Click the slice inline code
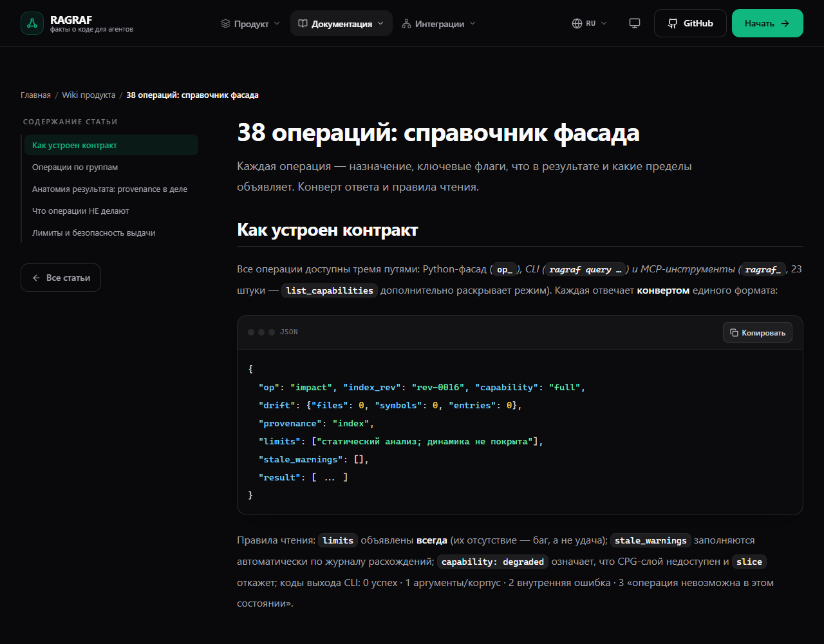This screenshot has width=824, height=644. [x=749, y=562]
